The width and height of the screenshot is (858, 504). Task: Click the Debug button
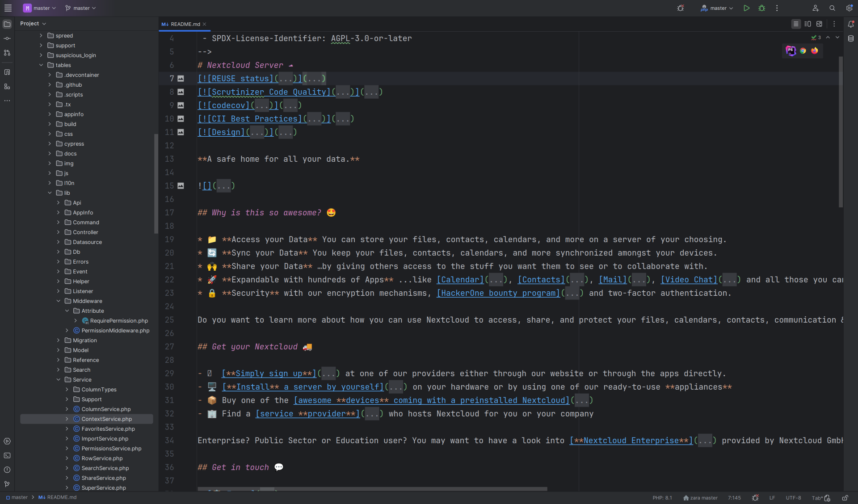click(761, 8)
